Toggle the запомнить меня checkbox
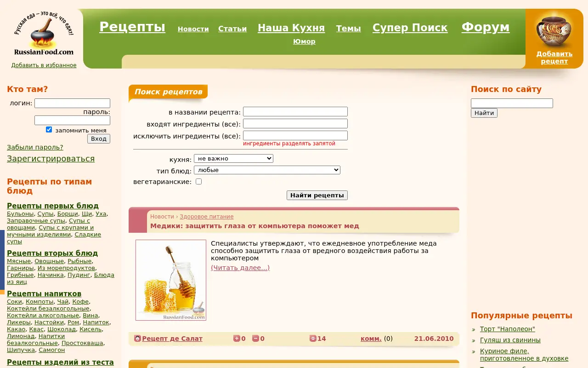 (49, 130)
